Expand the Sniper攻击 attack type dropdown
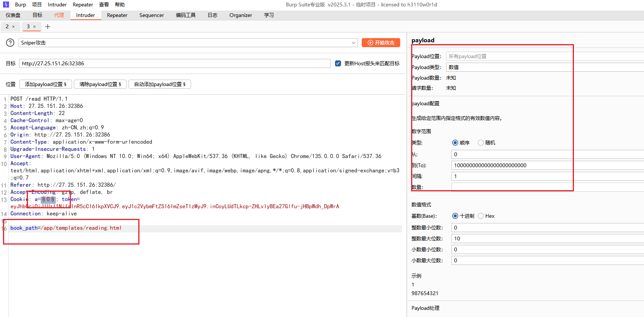Viewport: 644px width, 317px height. (x=188, y=43)
